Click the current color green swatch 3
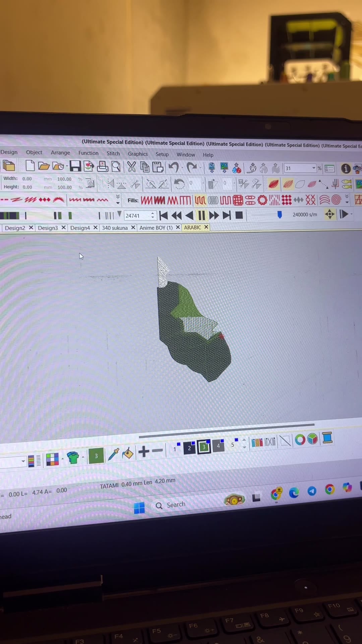362x644 pixels. click(96, 456)
